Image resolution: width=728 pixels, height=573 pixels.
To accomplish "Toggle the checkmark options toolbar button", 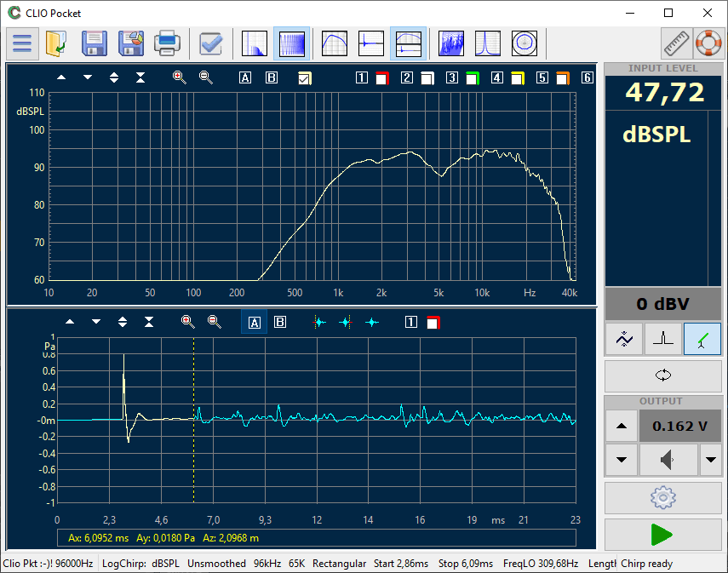I will point(209,43).
